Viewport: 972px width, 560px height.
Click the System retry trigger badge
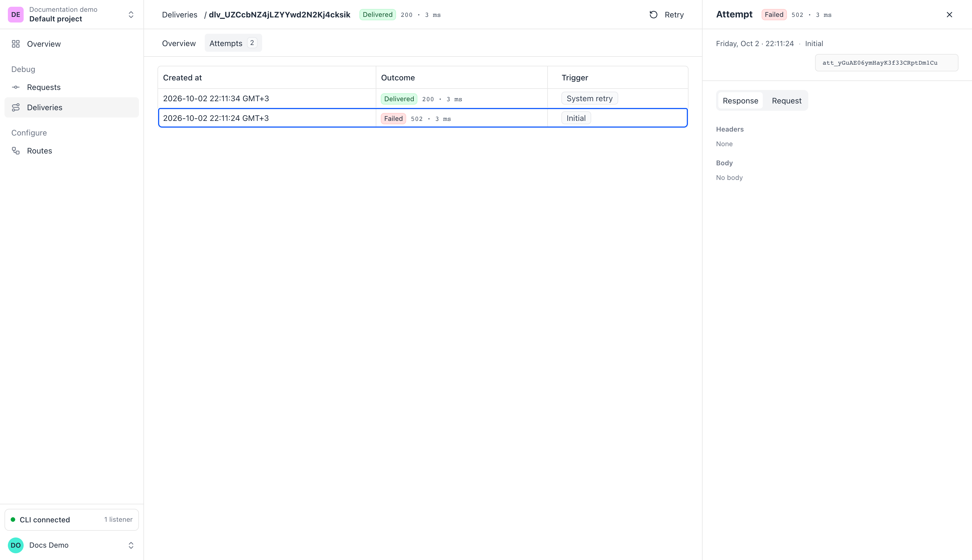coord(589,98)
